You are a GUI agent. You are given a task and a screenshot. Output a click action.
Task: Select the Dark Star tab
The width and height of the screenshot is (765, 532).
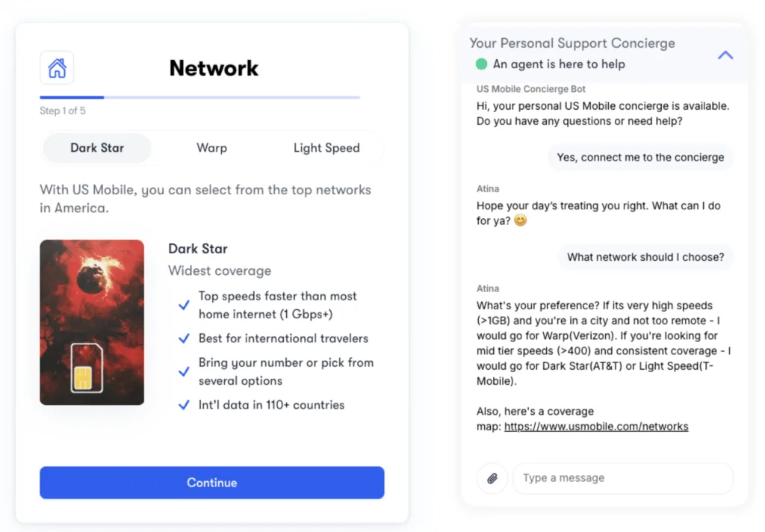pos(96,148)
